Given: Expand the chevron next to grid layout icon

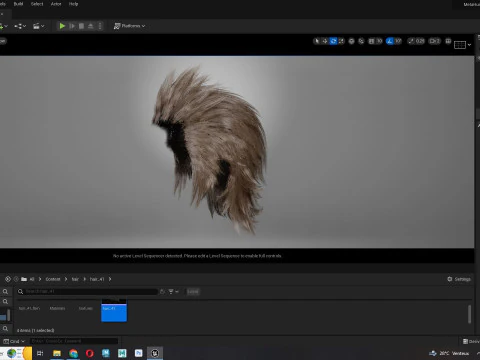Looking at the screenshot, I should pos(469,45).
